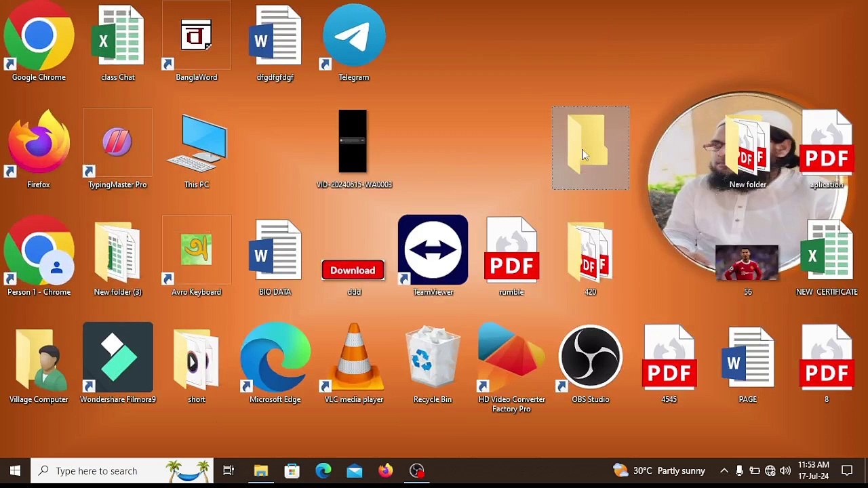Select the TeamViewer desktop shortcut
The height and width of the screenshot is (488, 868).
click(x=433, y=257)
